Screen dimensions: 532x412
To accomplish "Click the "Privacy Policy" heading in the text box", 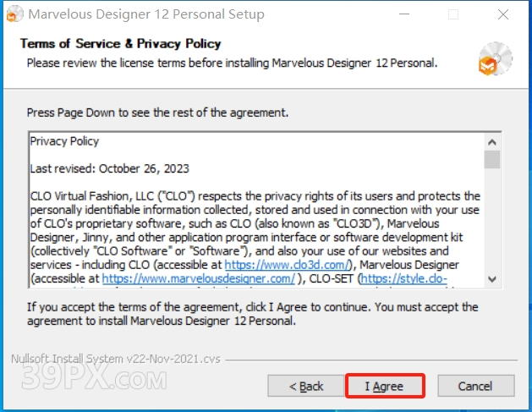I will (x=64, y=141).
